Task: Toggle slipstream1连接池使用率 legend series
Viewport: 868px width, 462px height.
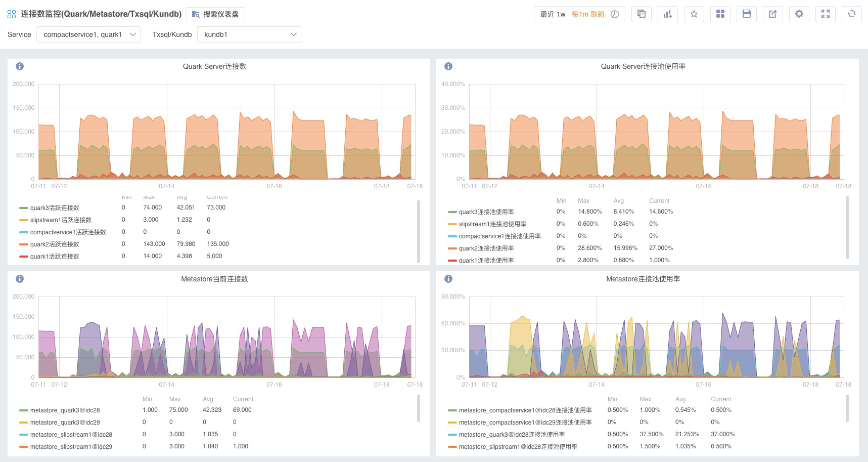Action: (x=492, y=224)
